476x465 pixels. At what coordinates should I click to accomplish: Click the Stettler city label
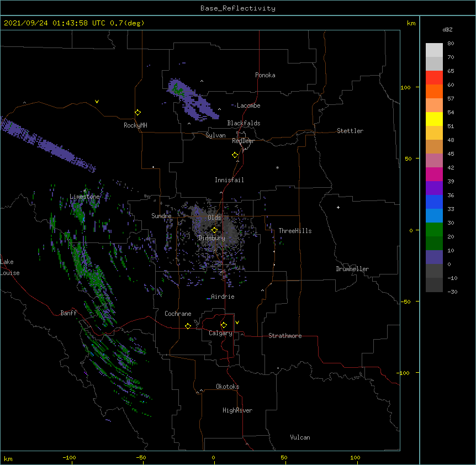tap(350, 131)
